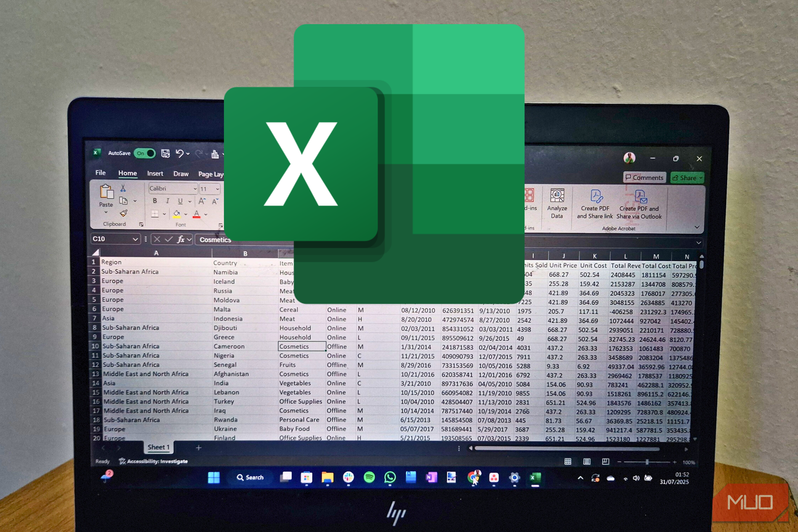Click the zoom slider in status bar
798x532 pixels.
point(646,462)
